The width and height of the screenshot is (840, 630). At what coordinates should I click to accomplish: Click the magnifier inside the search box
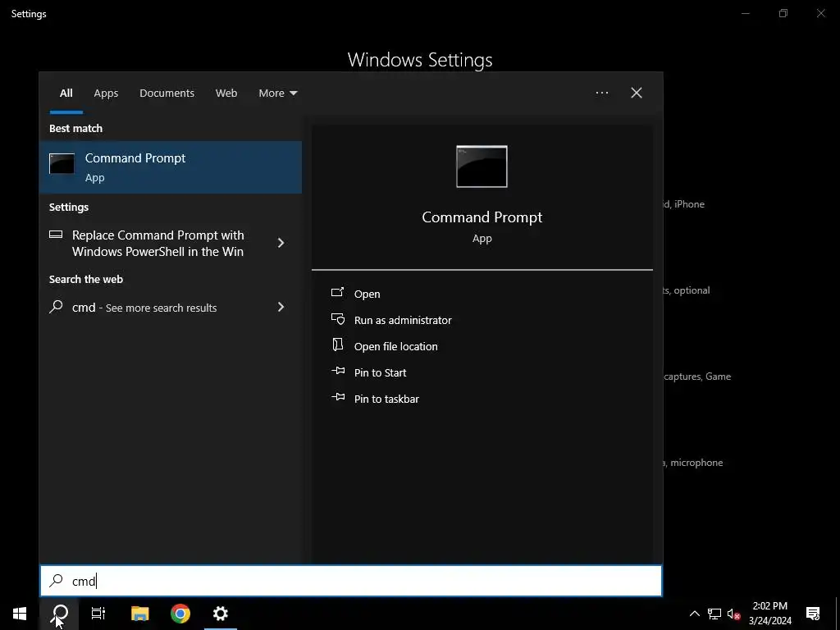click(x=57, y=581)
